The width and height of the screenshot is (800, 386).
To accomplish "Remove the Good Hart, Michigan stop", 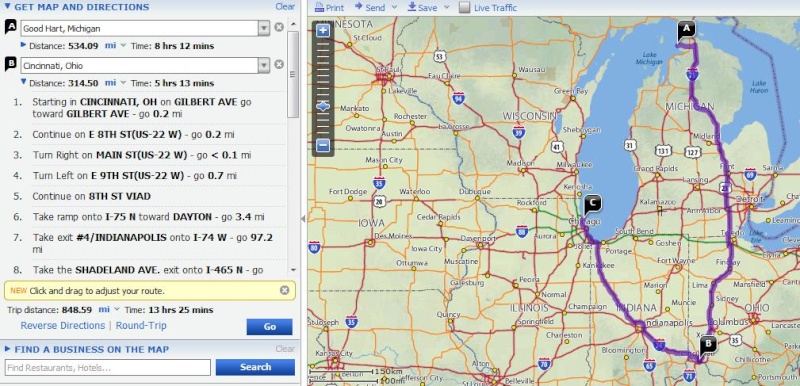I will coord(279,27).
